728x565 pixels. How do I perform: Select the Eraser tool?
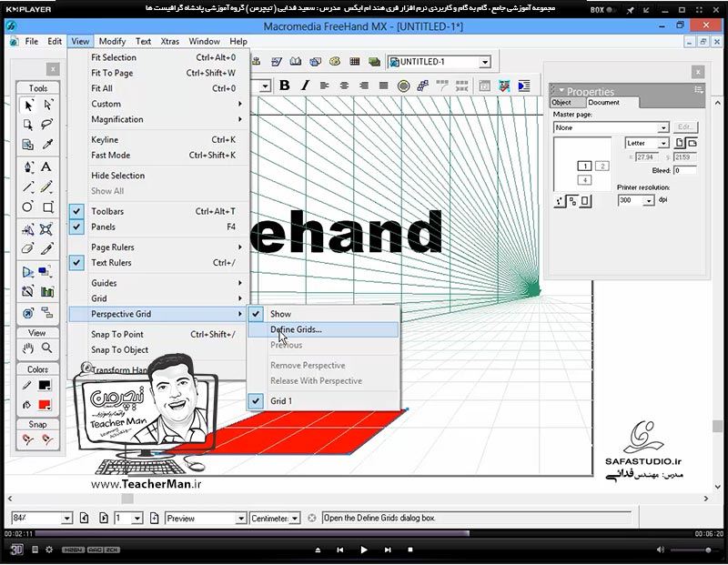click(x=28, y=248)
